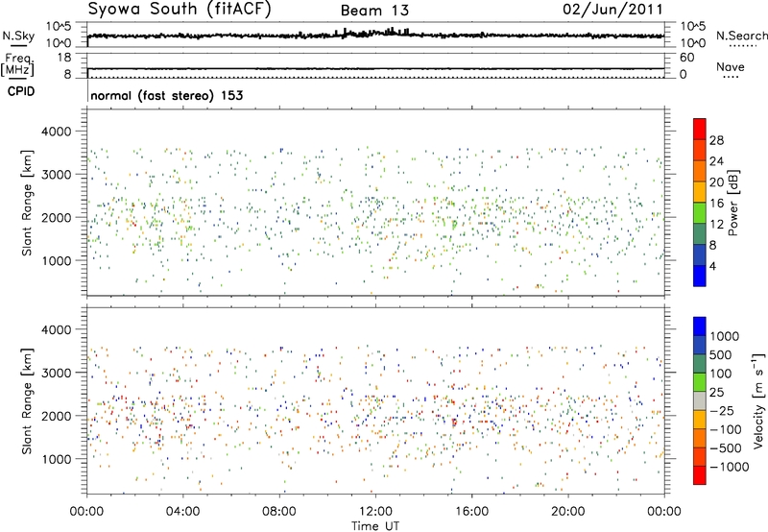Click the "CPID" label
The height and width of the screenshot is (532, 768).
[21, 91]
